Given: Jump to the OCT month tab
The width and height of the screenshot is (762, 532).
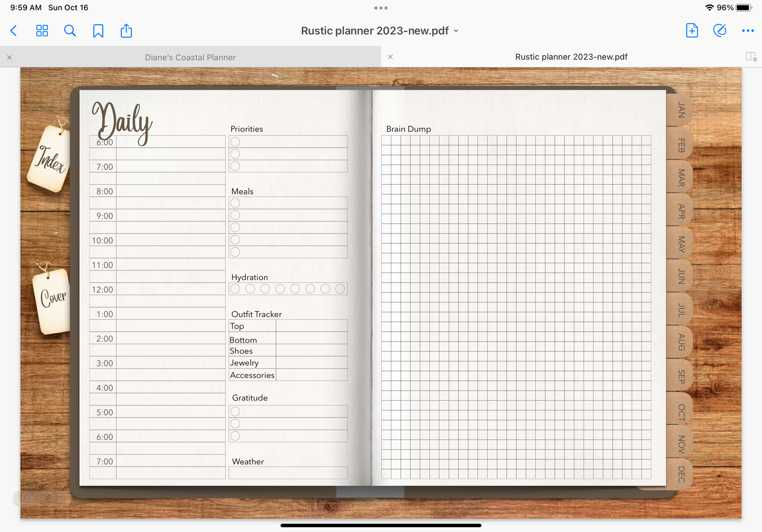Looking at the screenshot, I should [681, 412].
